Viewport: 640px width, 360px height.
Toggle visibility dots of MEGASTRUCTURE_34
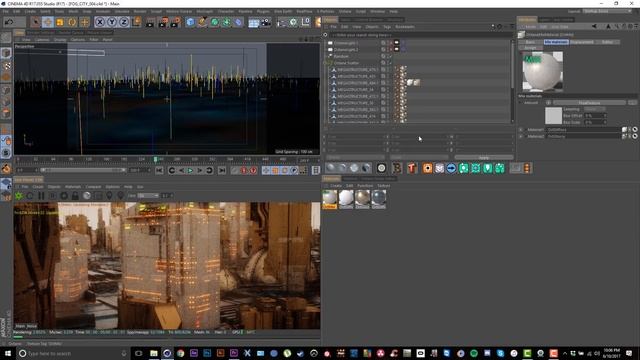click(389, 89)
